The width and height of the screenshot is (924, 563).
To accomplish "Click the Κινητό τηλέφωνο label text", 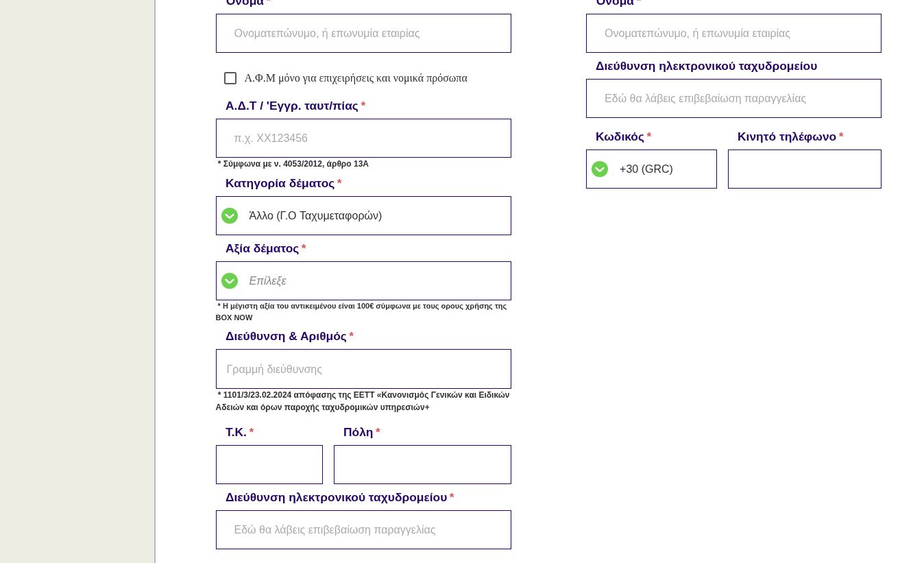I will pos(786,137).
